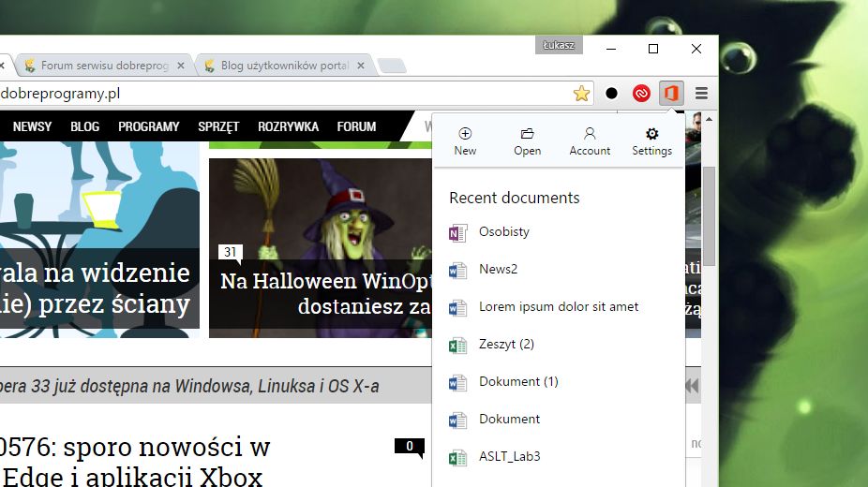
Task: Open the FORUM site menu
Action: click(356, 126)
